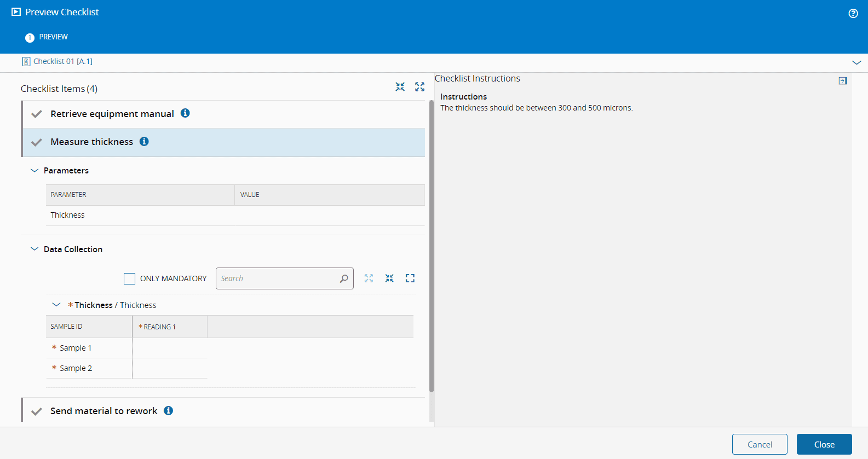The image size is (868, 459).
Task: Click the Sample 2 row label
Action: (x=76, y=368)
